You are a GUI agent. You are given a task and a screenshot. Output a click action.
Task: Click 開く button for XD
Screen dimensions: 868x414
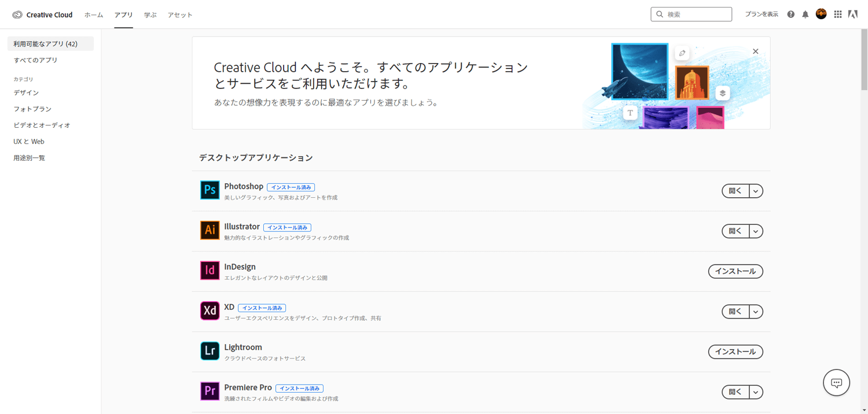735,312
